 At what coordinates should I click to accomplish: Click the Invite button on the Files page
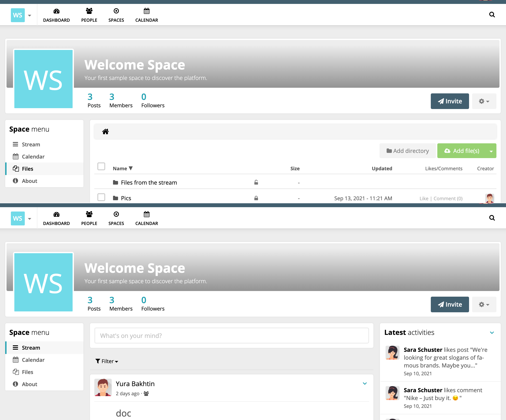tap(450, 101)
